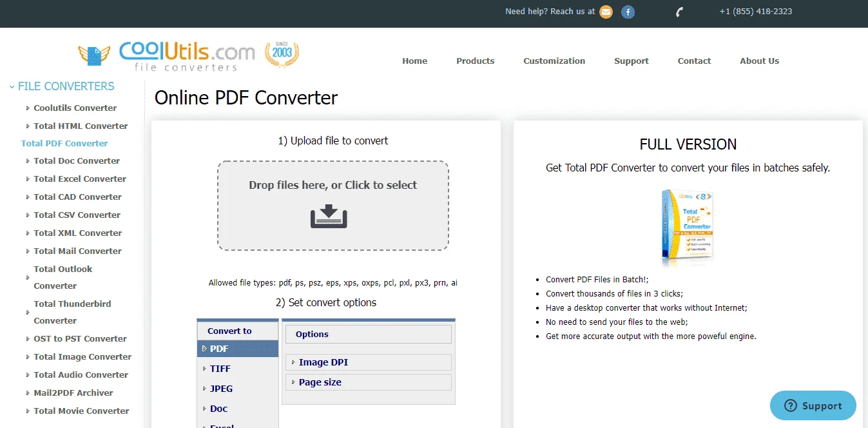Open Total Thunderbird Converter link

[x=72, y=312]
